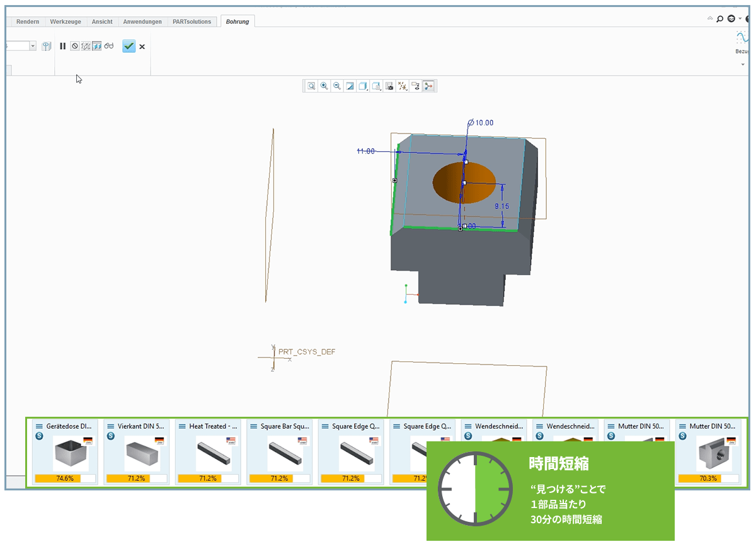Accept the feature with the green checkmark
This screenshot has width=756, height=554.
coord(129,46)
